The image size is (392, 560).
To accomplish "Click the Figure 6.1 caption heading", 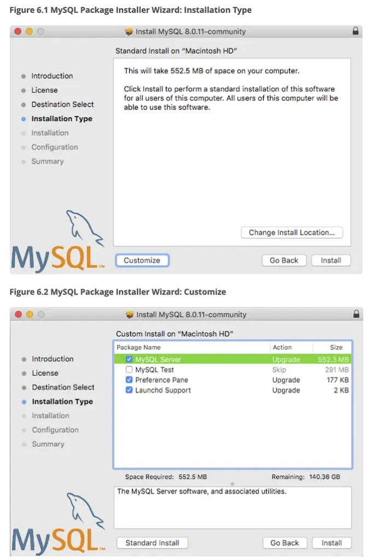I will pyautogui.click(x=131, y=10).
